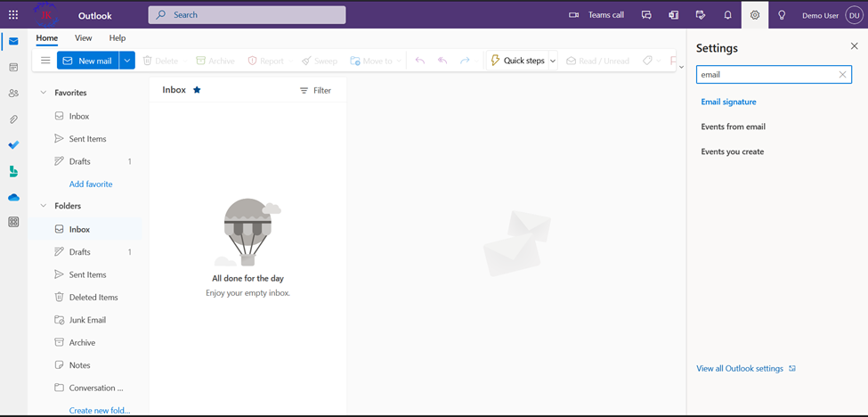Click the Create new folder link
Image resolution: width=868 pixels, height=417 pixels.
tap(100, 411)
